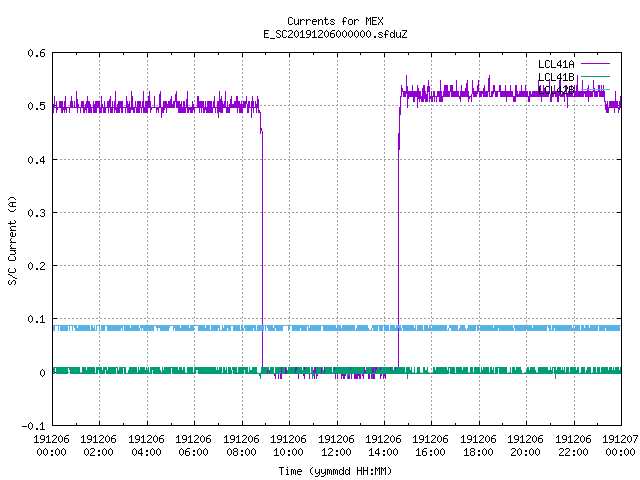Click the LCL41A legend label
The height and width of the screenshot is (480, 640).
coord(556,64)
